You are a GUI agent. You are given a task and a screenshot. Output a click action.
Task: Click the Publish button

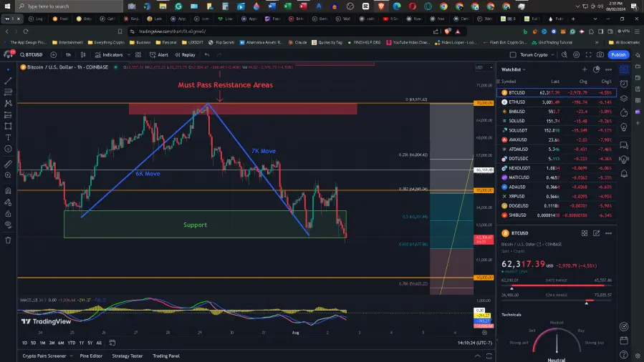[x=618, y=54]
